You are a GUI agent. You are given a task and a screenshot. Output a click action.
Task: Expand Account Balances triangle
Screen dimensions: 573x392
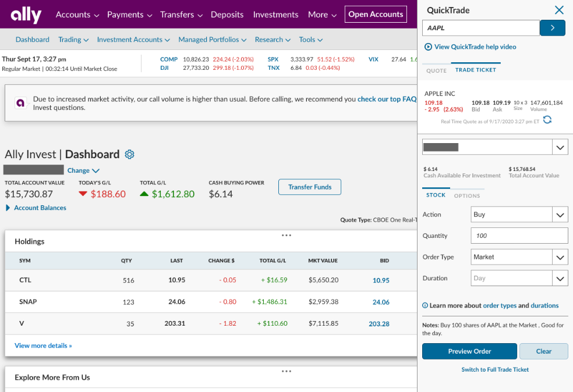pyautogui.click(x=8, y=208)
